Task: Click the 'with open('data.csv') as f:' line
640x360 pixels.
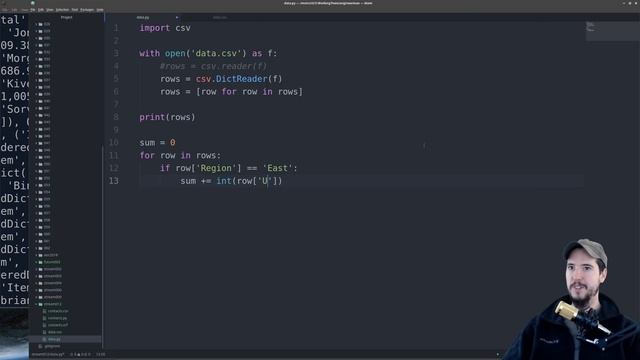Action: tap(208, 53)
